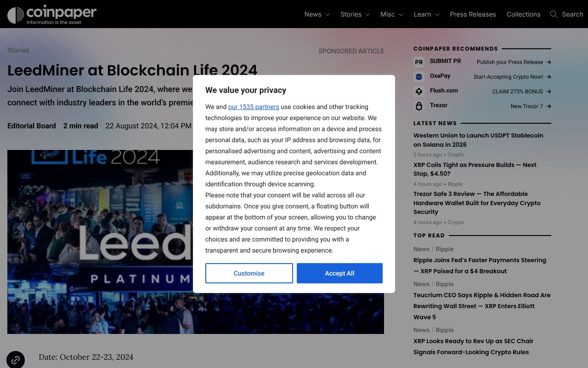Open the 'our 1535 partners' link
The width and height of the screenshot is (588, 368).
click(254, 107)
